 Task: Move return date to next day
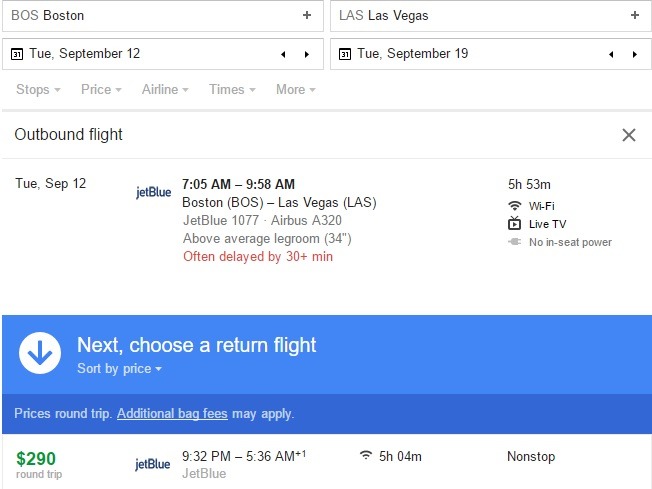pos(635,54)
